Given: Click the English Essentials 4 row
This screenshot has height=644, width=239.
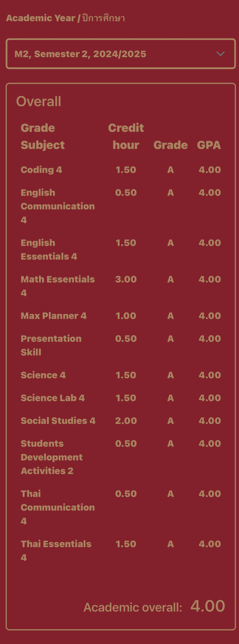Looking at the screenshot, I should pyautogui.click(x=121, y=250).
